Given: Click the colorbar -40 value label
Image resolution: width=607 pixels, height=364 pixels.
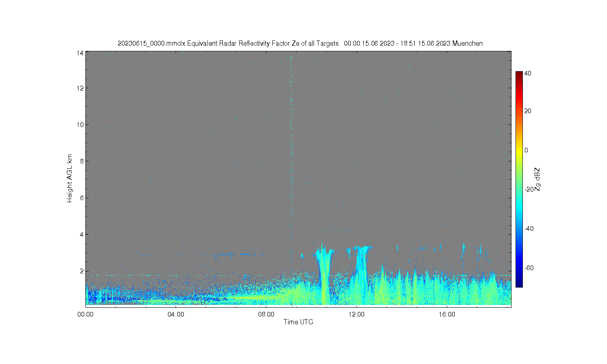Looking at the screenshot, I should pos(528,229).
